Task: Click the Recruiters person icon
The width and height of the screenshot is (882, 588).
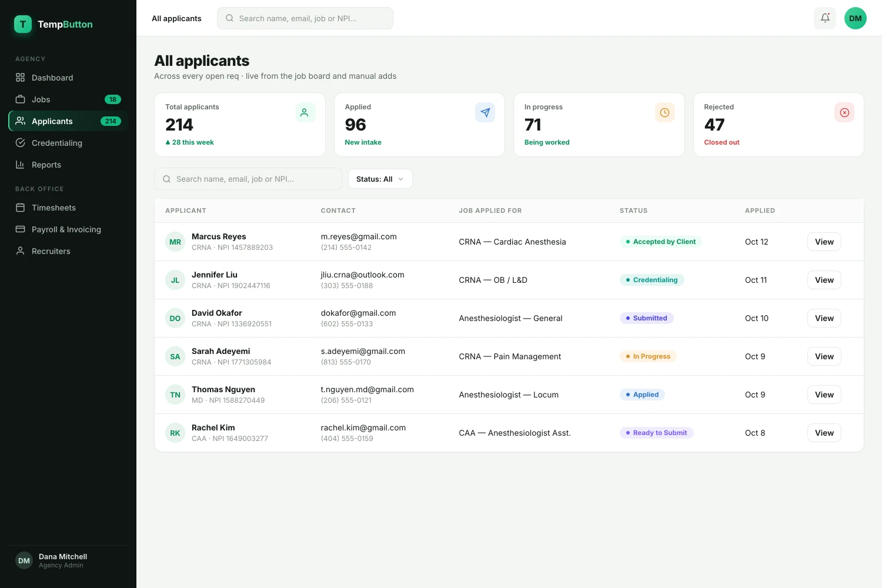Action: (x=20, y=251)
